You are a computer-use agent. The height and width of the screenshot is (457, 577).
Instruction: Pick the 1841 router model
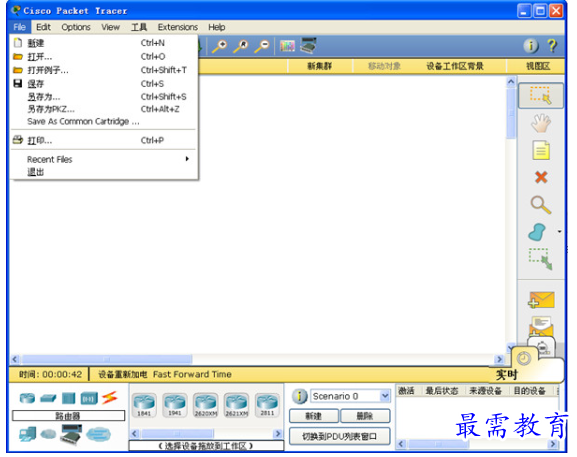pyautogui.click(x=144, y=405)
